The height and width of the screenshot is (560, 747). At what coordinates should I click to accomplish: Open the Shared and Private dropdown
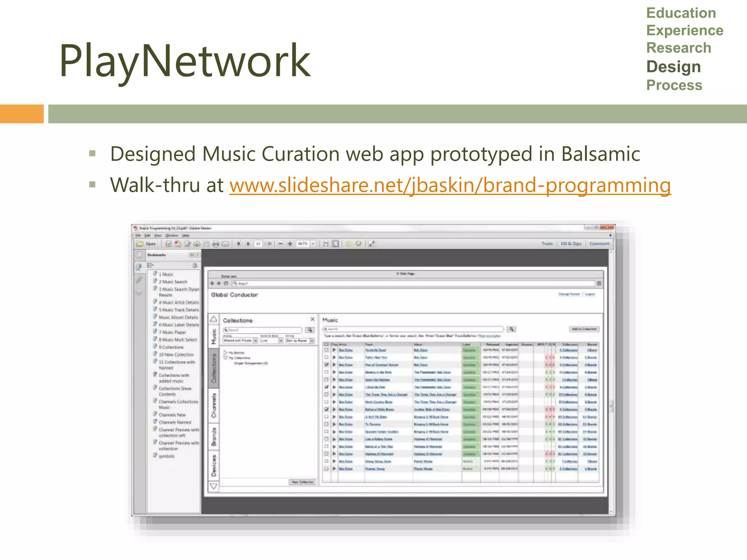(x=241, y=341)
